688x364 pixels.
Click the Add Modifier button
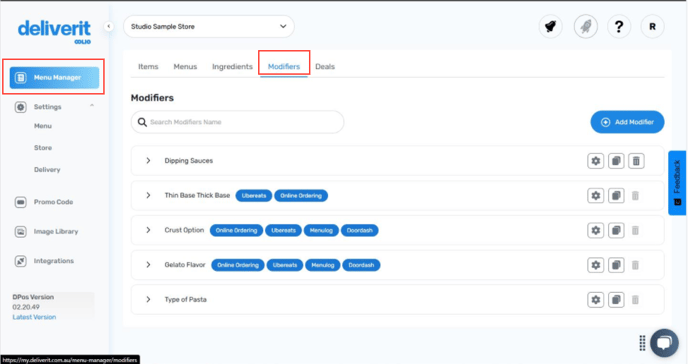627,122
